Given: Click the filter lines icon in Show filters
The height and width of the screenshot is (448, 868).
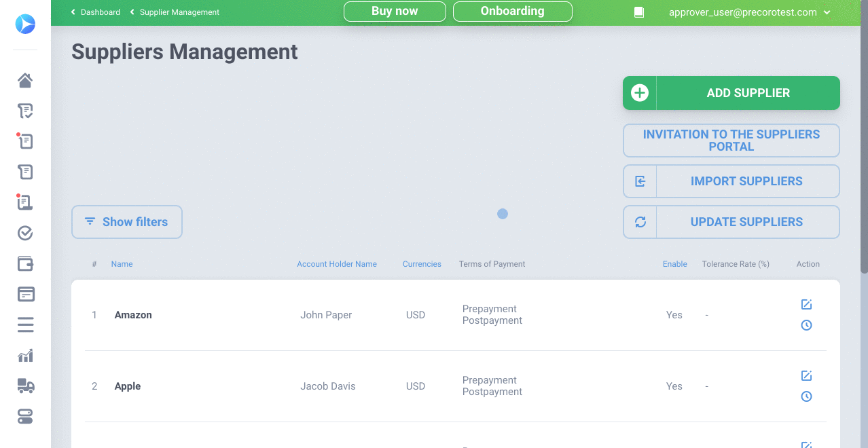Looking at the screenshot, I should [90, 222].
